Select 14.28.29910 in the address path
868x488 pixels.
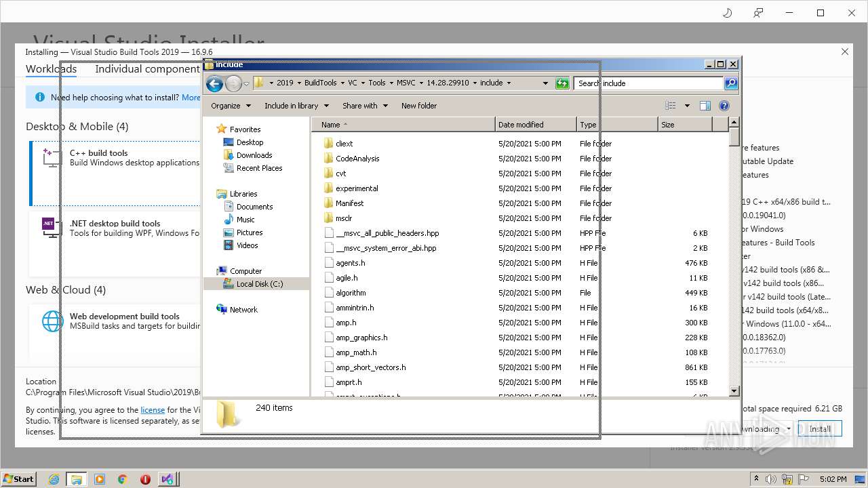(448, 83)
